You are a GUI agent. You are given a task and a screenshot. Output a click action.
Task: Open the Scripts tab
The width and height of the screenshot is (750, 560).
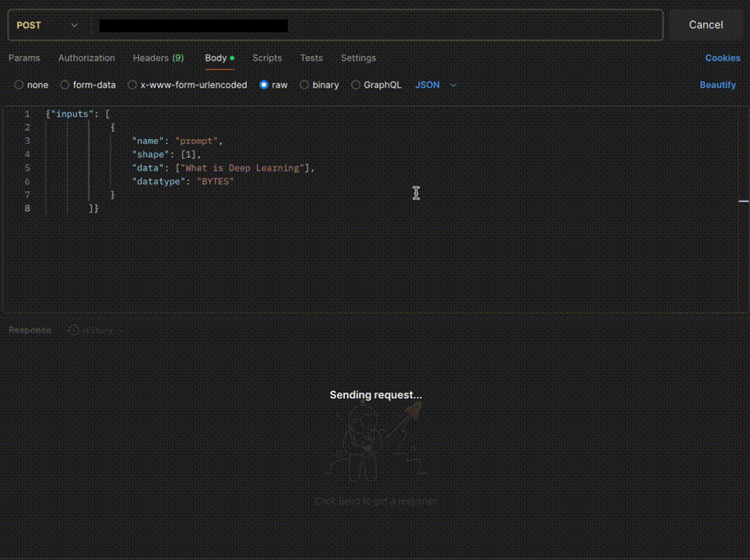[267, 58]
